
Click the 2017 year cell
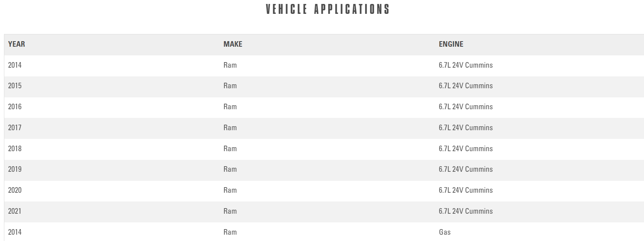point(15,128)
